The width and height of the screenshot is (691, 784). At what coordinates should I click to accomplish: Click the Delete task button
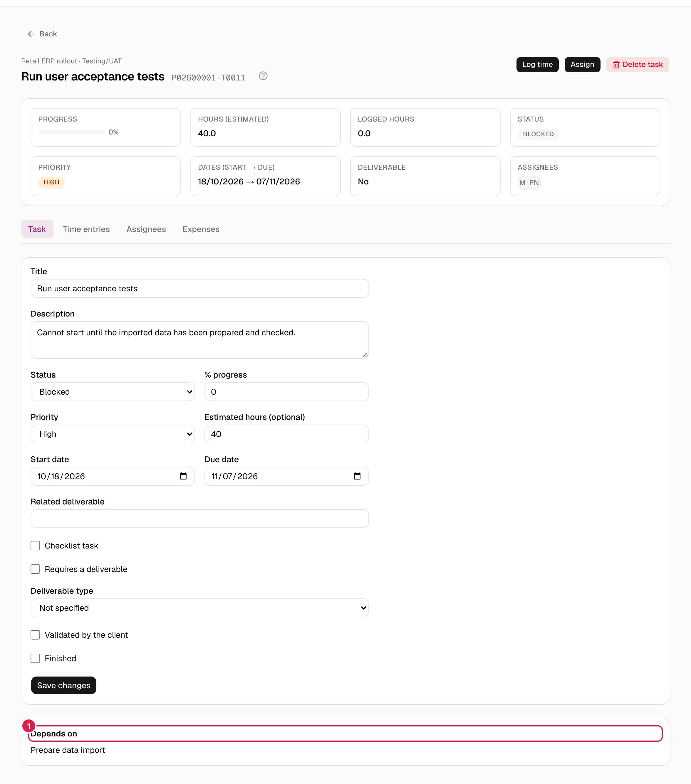point(638,64)
